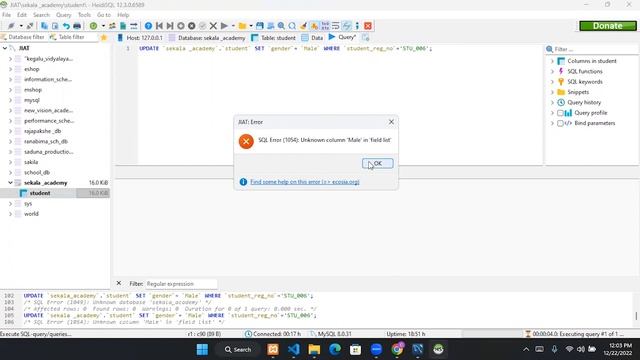The image size is (640, 360).
Task: Switch to Database: sekala _academy tab
Action: [x=207, y=38]
